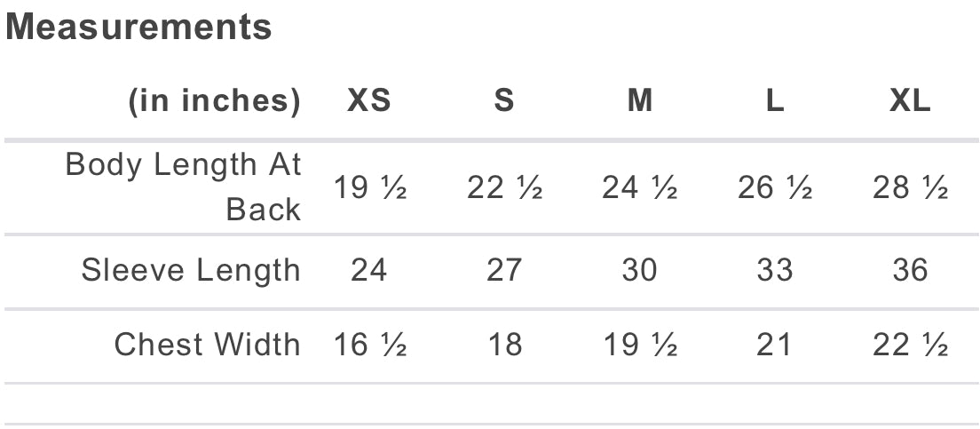Select the M size column header

coord(639,100)
